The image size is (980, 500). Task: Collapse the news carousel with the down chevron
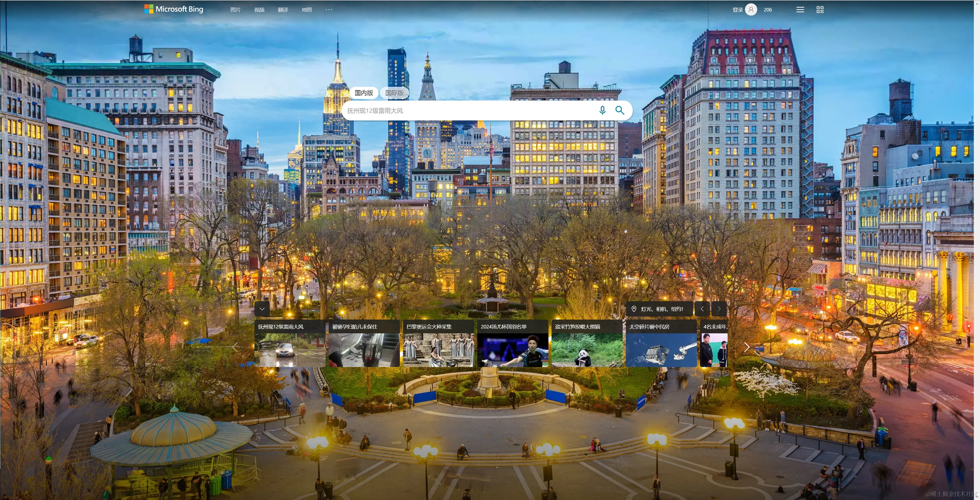click(262, 308)
